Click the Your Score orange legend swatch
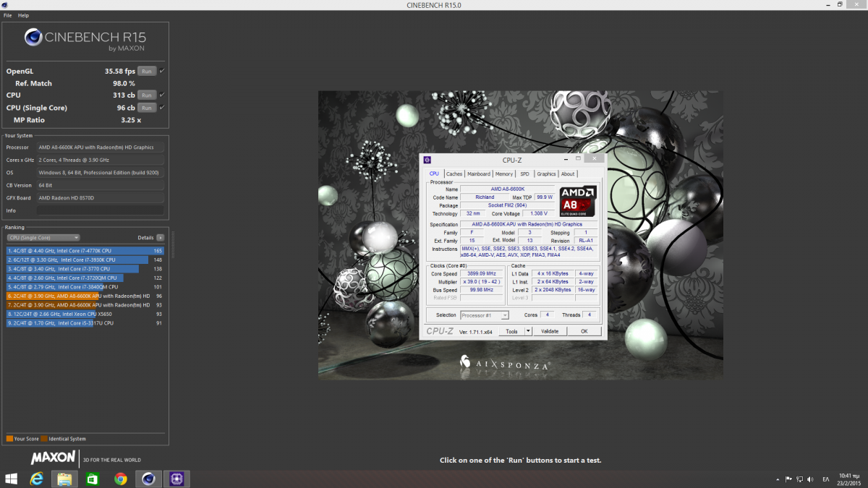Image resolution: width=868 pixels, height=488 pixels. [9, 438]
